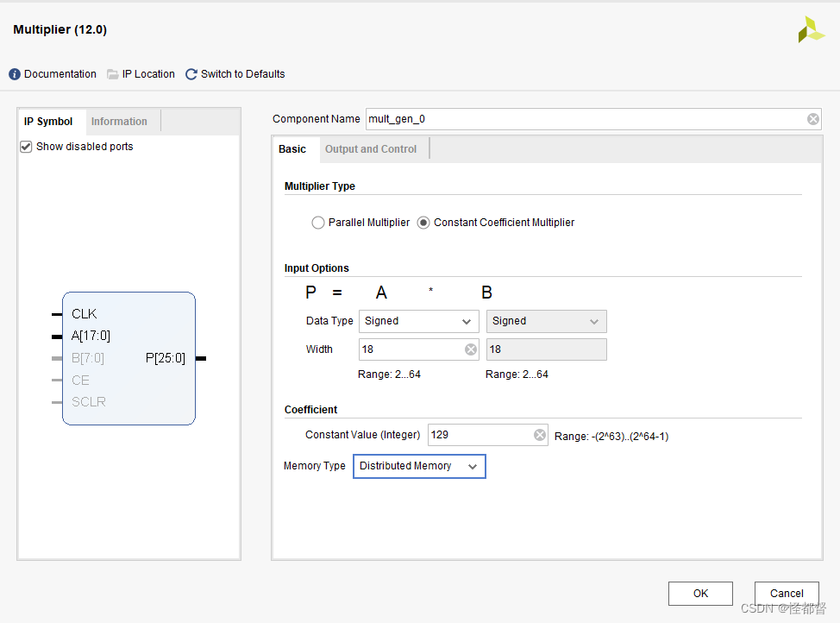The width and height of the screenshot is (840, 623).
Task: Click the Cancel button
Action: [x=787, y=594]
